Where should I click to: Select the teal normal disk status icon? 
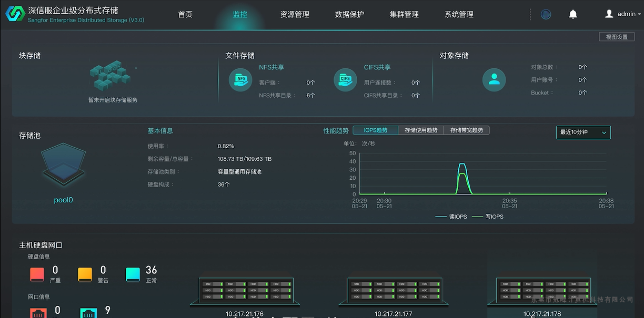tap(133, 274)
